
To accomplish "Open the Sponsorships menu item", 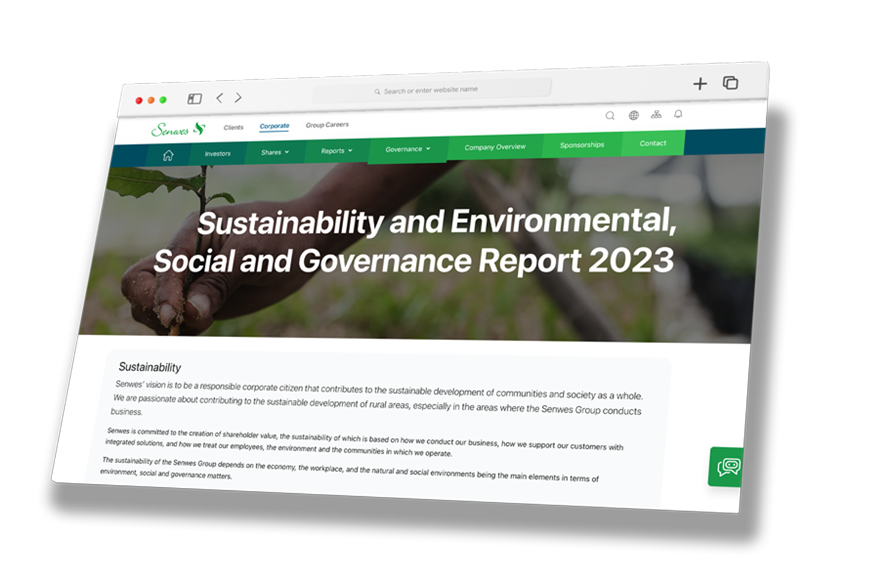I will 582,145.
